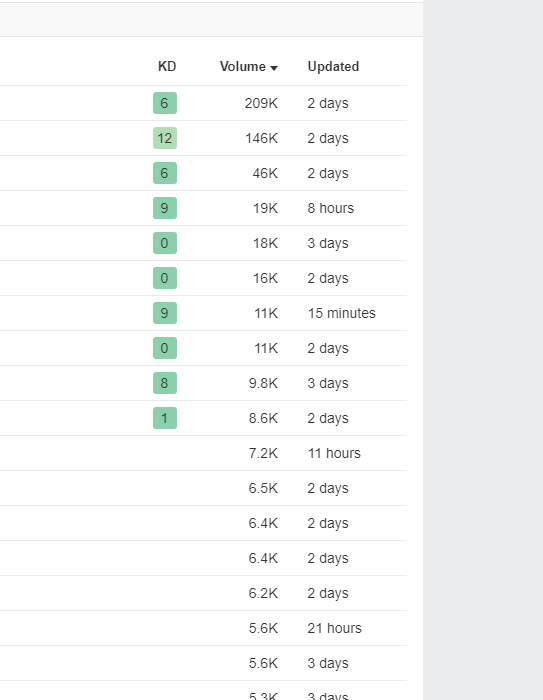Viewport: 543px width, 700px height.
Task: Click KD badge 1 in 8.6K row
Action: click(165, 418)
